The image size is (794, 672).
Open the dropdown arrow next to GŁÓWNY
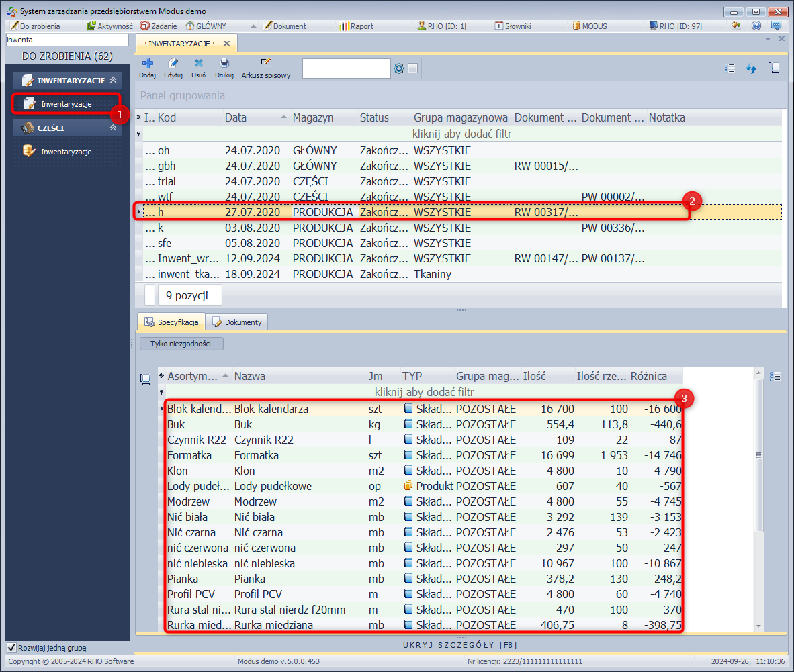click(253, 26)
